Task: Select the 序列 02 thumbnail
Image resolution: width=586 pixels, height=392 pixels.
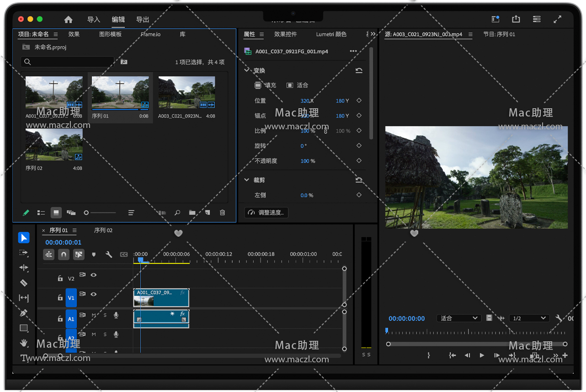Action: tap(54, 144)
